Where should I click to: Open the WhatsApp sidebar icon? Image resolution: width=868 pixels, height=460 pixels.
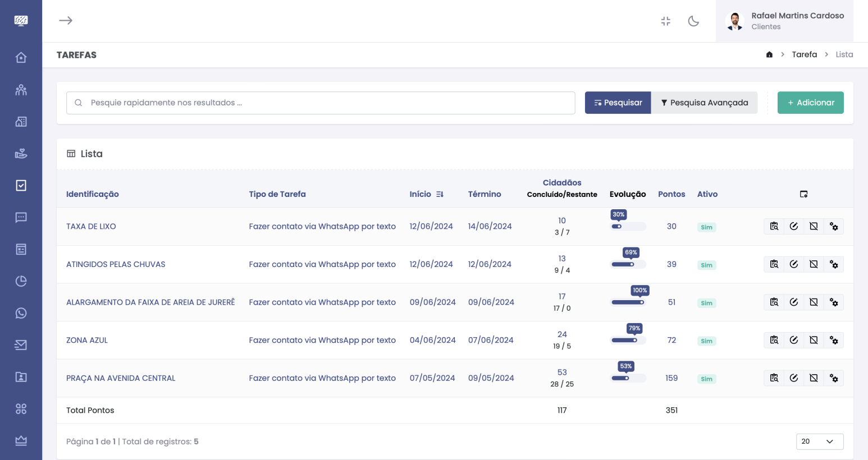(21, 313)
